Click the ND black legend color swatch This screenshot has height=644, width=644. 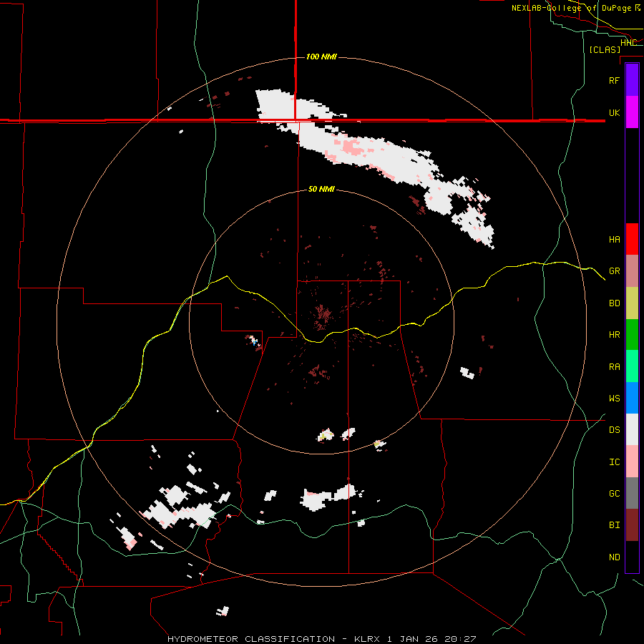(x=632, y=557)
